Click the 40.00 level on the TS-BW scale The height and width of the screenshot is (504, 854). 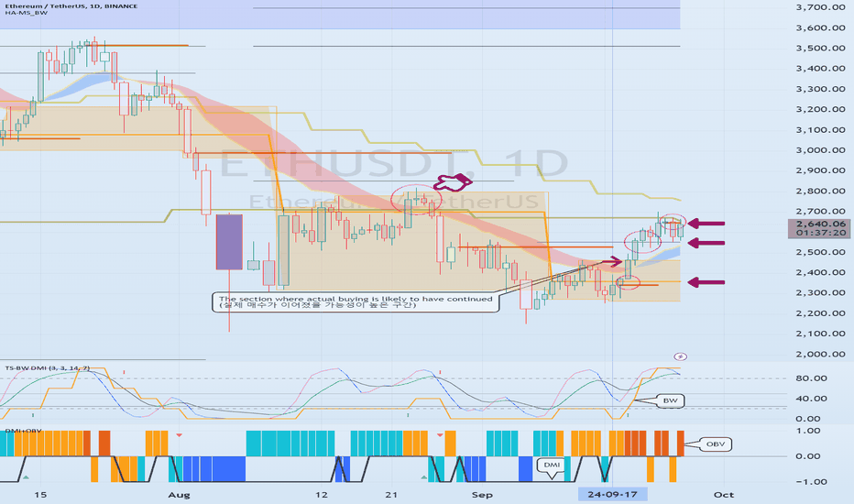(x=811, y=399)
